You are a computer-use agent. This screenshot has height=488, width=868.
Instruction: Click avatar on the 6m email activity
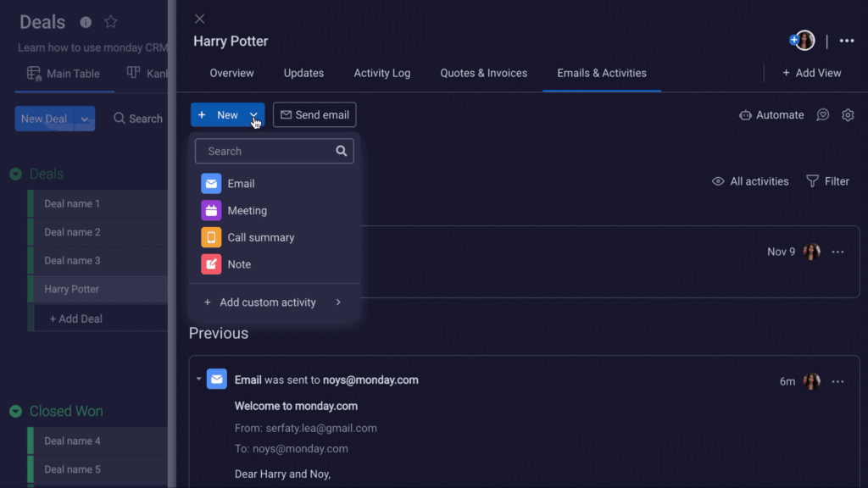(811, 381)
